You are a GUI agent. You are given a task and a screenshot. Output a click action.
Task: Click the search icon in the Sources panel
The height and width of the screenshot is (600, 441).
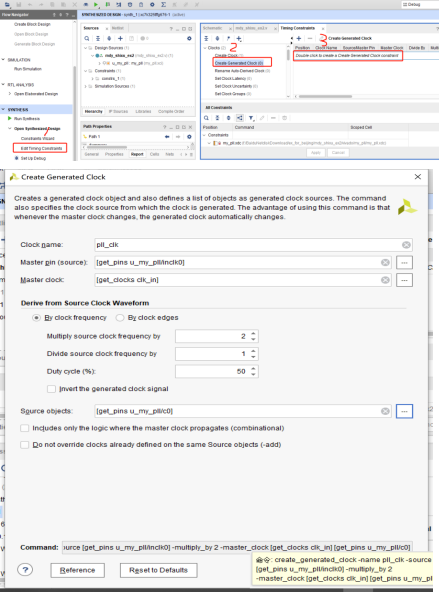tap(87, 38)
